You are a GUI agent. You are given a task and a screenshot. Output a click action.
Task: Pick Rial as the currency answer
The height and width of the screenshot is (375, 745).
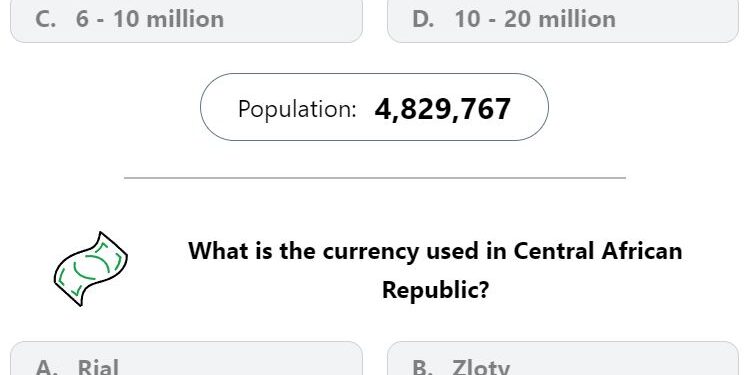tap(186, 359)
